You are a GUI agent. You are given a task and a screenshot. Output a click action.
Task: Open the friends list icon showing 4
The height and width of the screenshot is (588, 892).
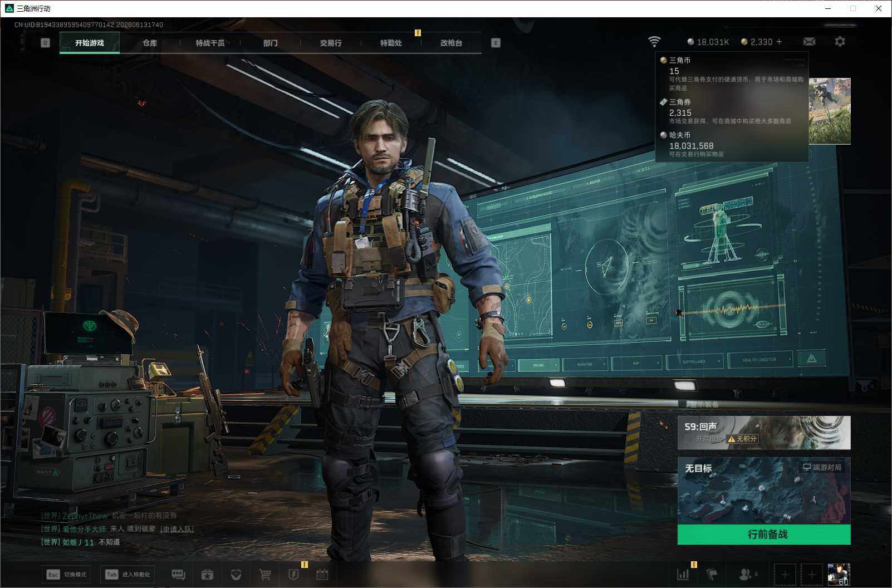[748, 574]
